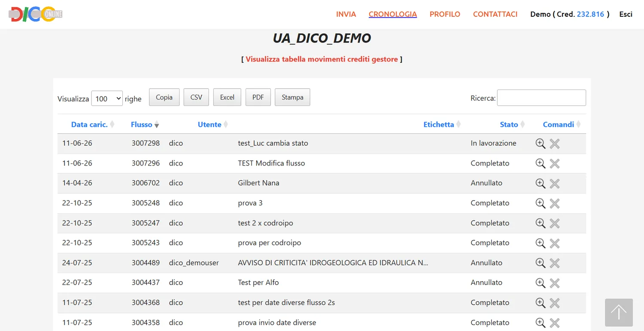Click the In lavorazione status cell
The height and width of the screenshot is (331, 644).
[x=493, y=143]
